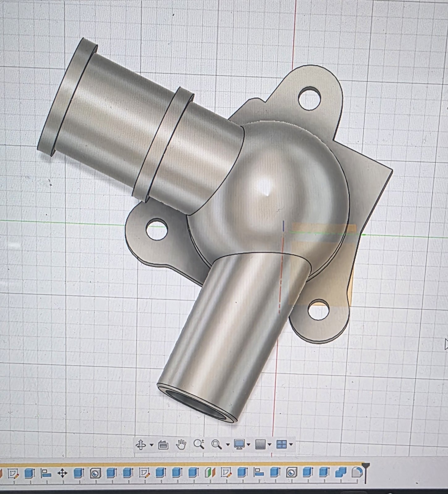Open Grid and Snaps settings icon
This screenshot has width=448, height=494.
click(x=261, y=445)
